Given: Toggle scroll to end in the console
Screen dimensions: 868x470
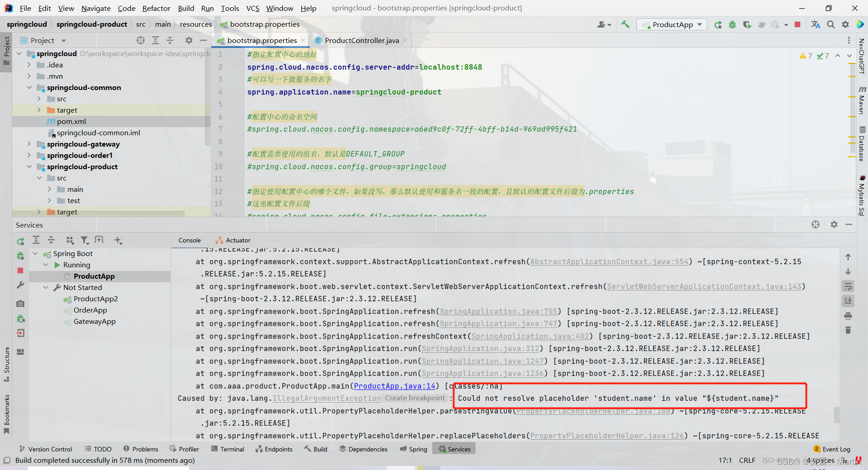Looking at the screenshot, I should coord(848,301).
